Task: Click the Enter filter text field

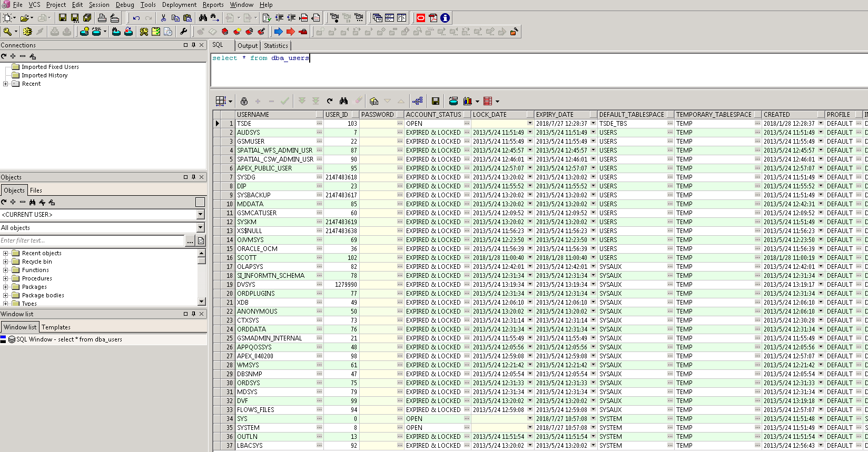Action: coord(92,240)
